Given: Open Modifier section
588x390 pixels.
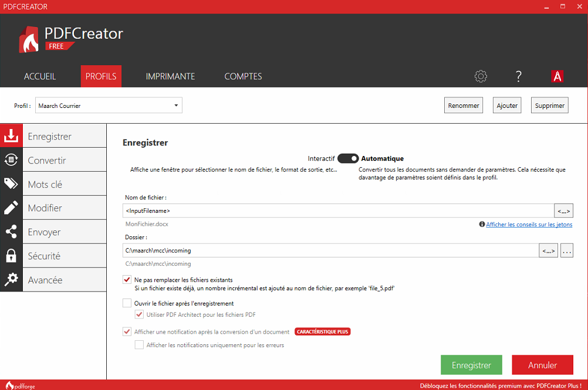Looking at the screenshot, I should 65,208.
